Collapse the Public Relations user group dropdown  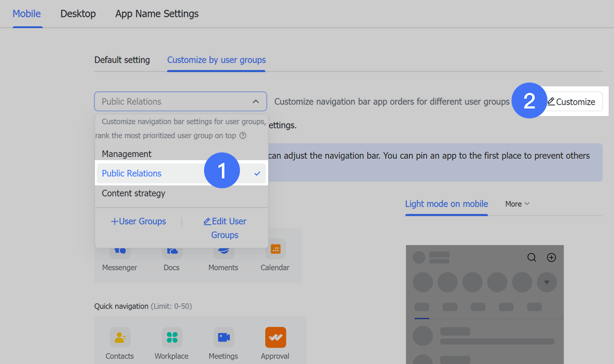pyautogui.click(x=256, y=101)
